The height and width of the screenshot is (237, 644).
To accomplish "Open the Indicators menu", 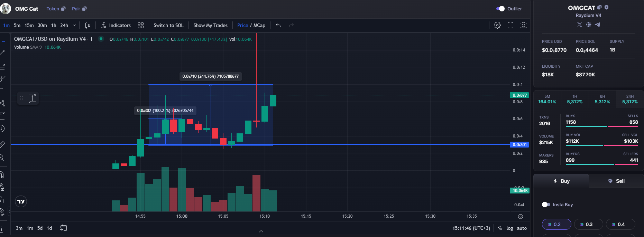I will pyautogui.click(x=116, y=25).
